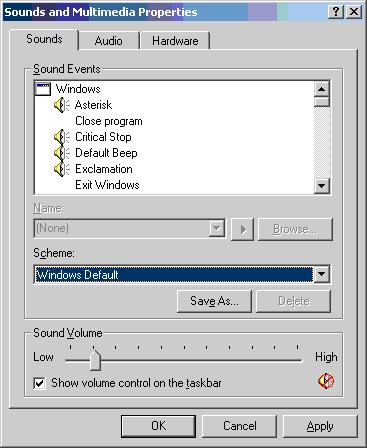Click the Sound Events scroll down arrow

coord(322,186)
